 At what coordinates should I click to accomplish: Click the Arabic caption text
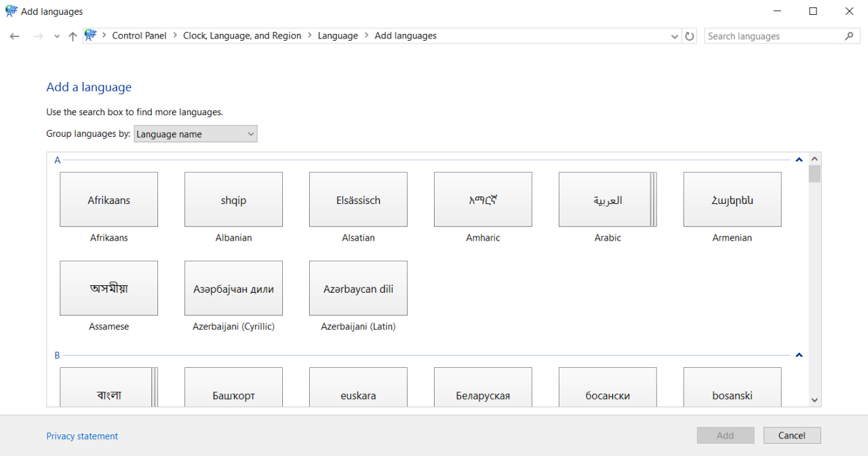click(x=608, y=238)
